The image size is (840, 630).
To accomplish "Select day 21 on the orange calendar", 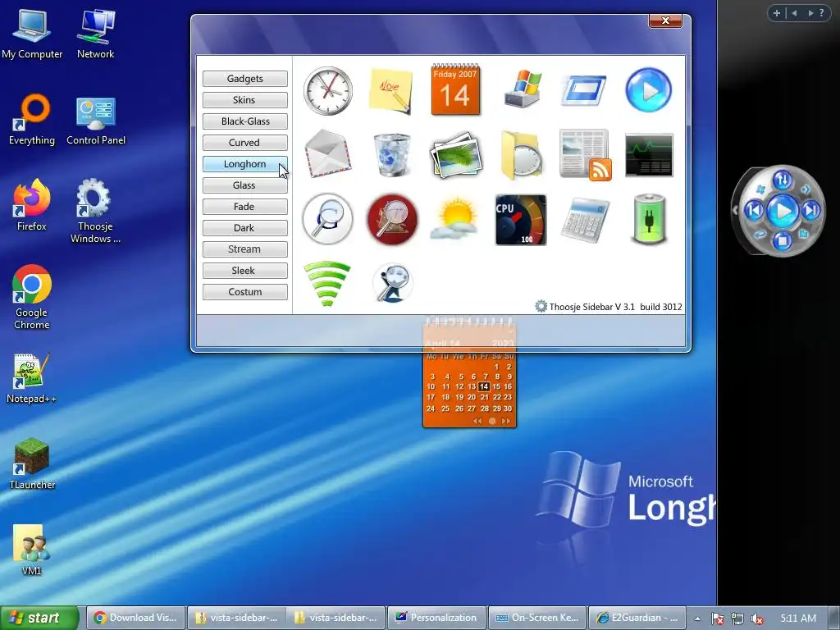I will pos(484,398).
